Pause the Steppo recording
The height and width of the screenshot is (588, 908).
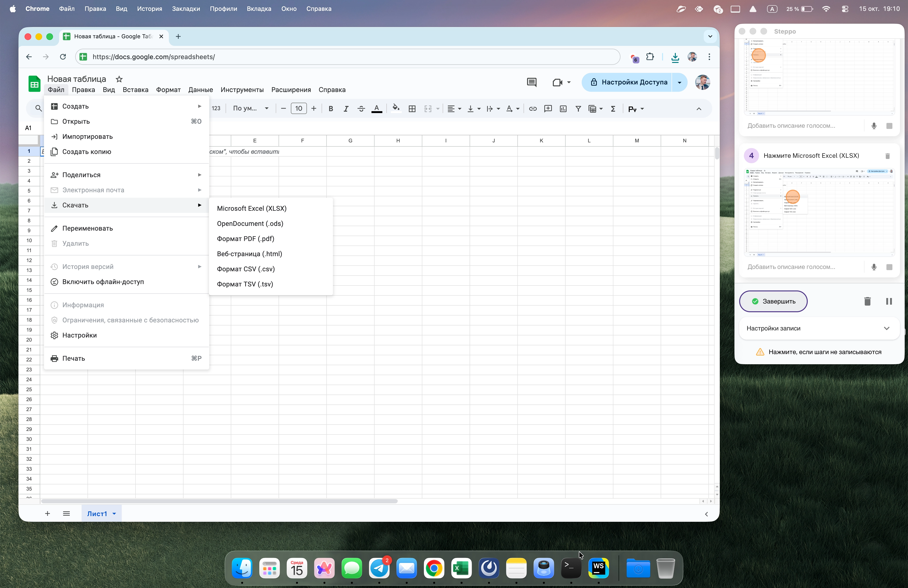(x=889, y=301)
